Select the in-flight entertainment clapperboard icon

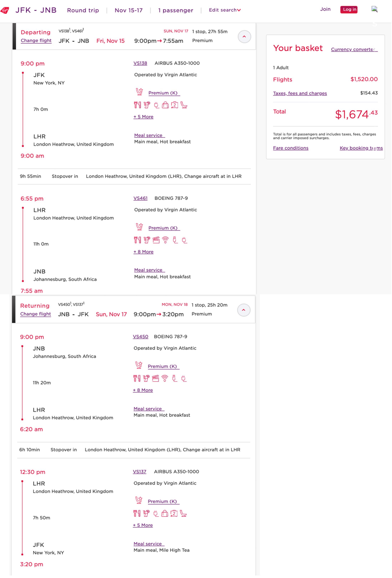tap(157, 240)
